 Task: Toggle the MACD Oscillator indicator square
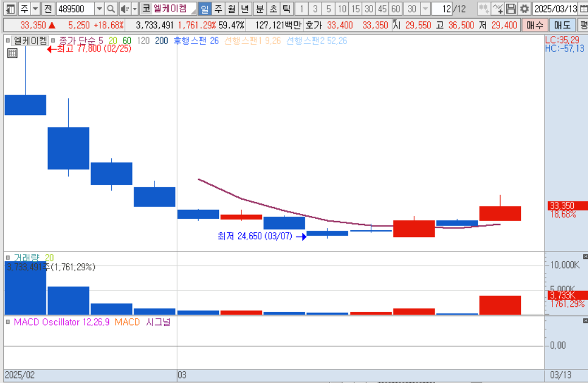8,322
